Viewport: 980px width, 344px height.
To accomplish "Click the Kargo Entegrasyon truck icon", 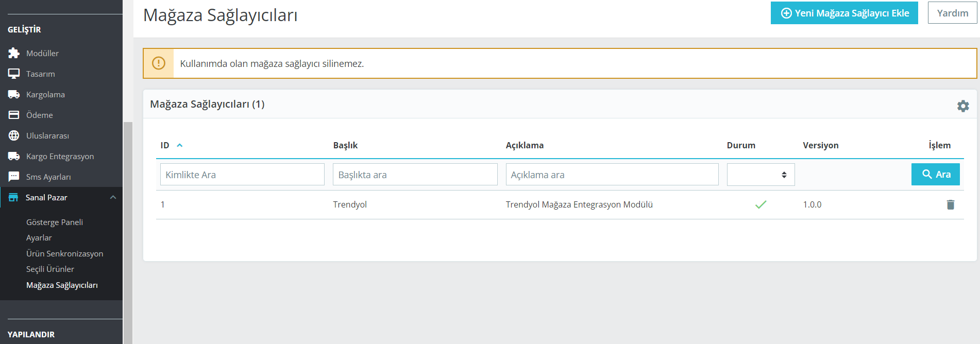I will [14, 156].
